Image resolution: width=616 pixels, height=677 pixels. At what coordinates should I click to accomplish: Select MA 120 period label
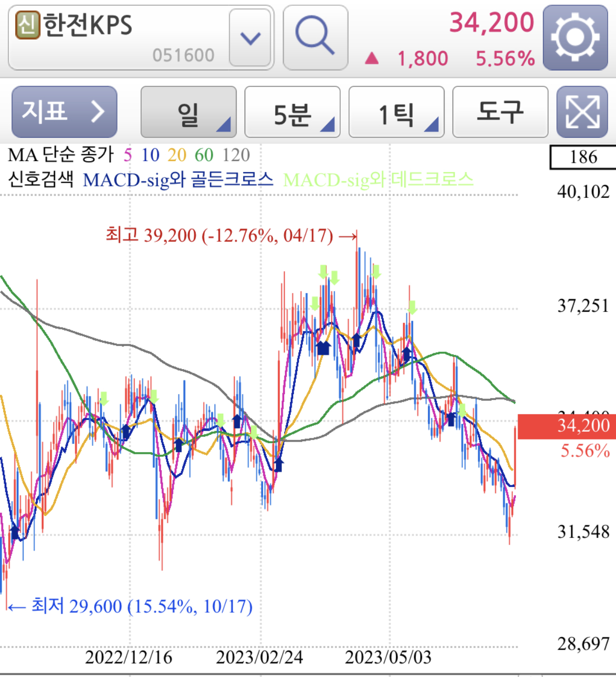pyautogui.click(x=236, y=155)
